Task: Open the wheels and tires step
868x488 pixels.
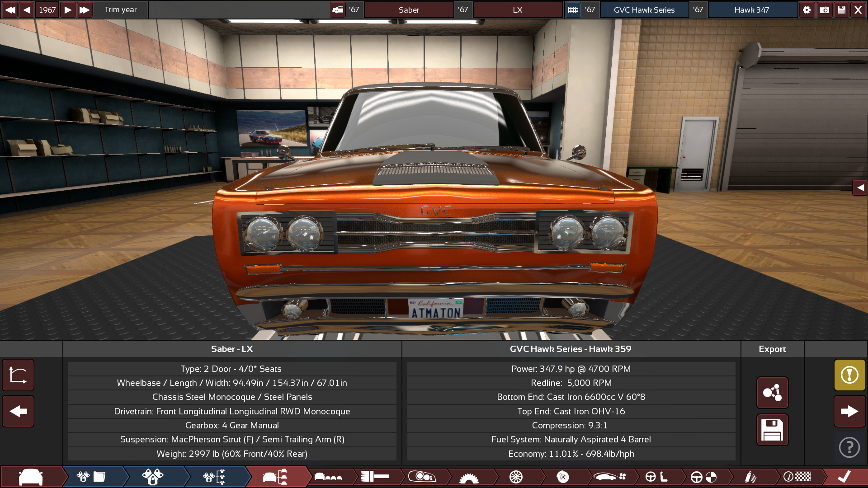Action: point(516,477)
